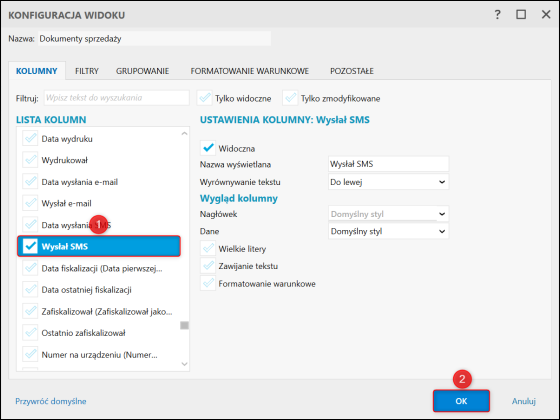Image resolution: width=560 pixels, height=420 pixels.
Task: Toggle the Numer na urządzeniu checkbox
Action: click(30, 355)
